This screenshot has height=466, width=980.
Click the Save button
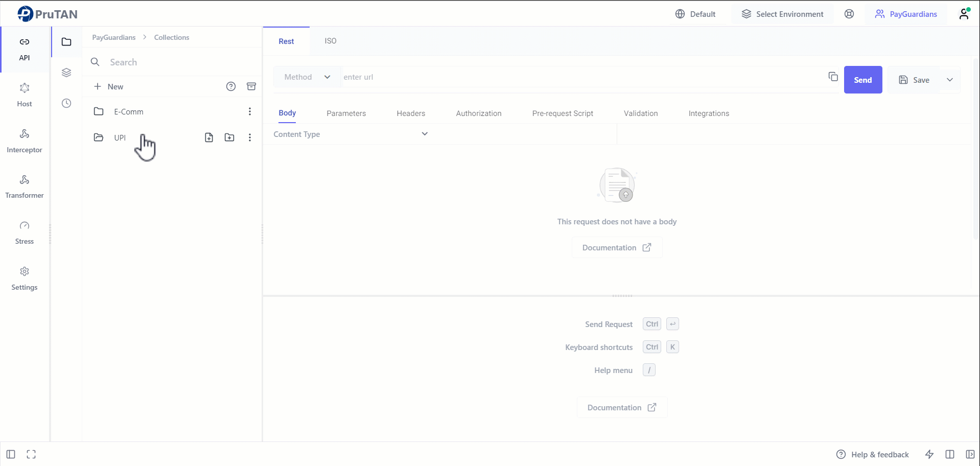coord(914,80)
